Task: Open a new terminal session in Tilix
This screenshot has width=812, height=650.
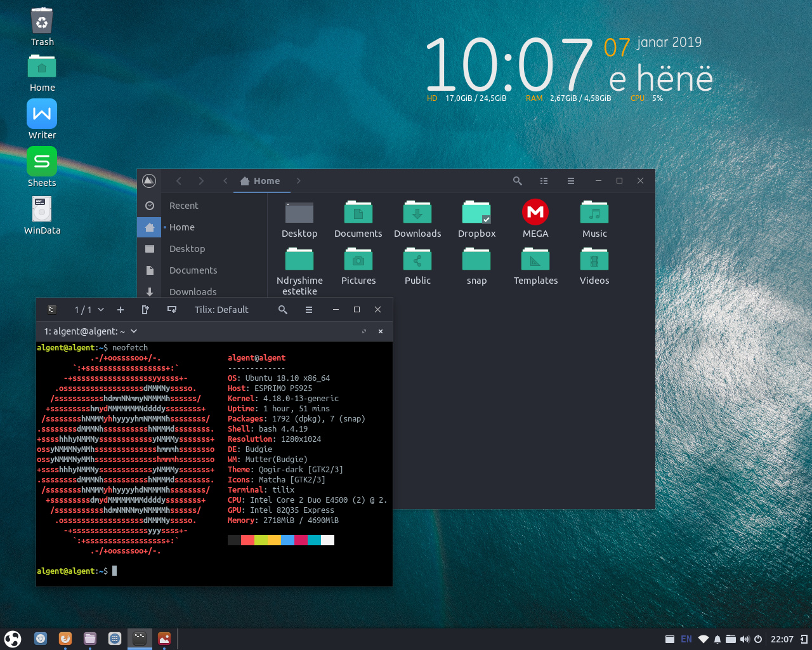Action: (120, 310)
